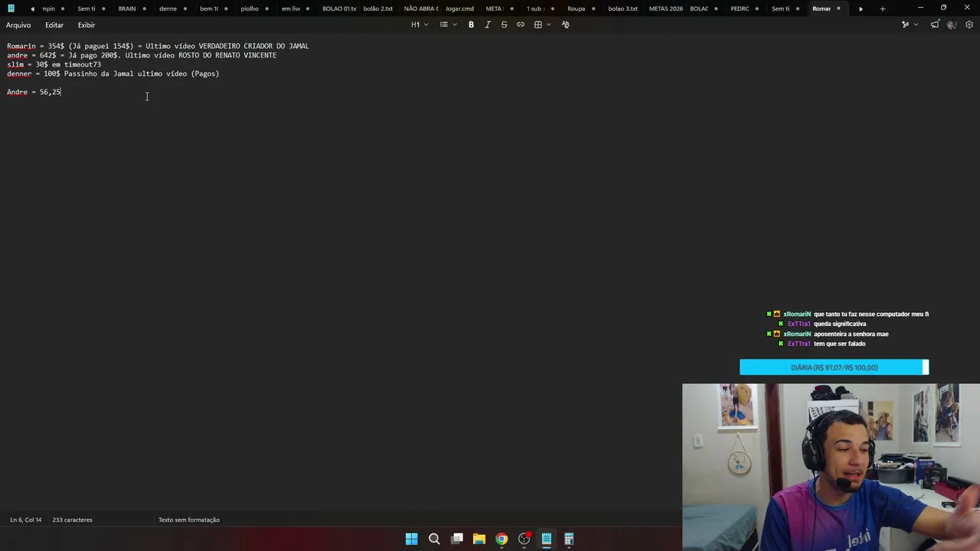
Task: Click the DIÁRIA donation goal progress bar
Action: (834, 367)
